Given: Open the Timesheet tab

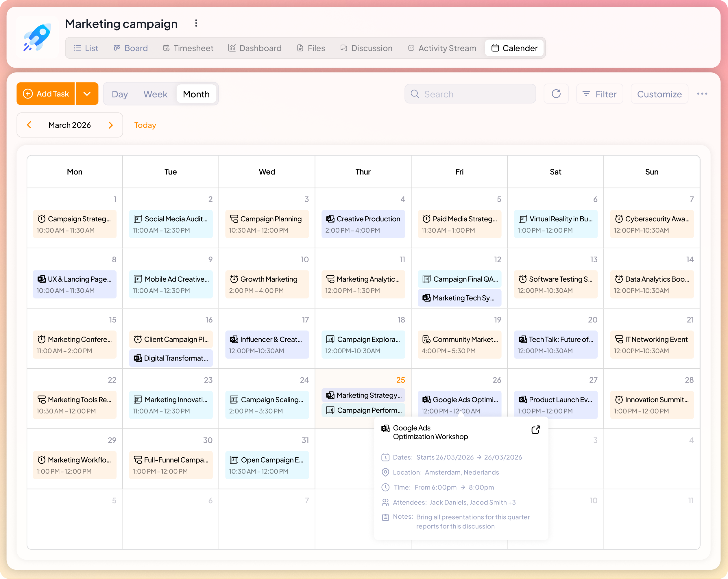Looking at the screenshot, I should [x=188, y=48].
